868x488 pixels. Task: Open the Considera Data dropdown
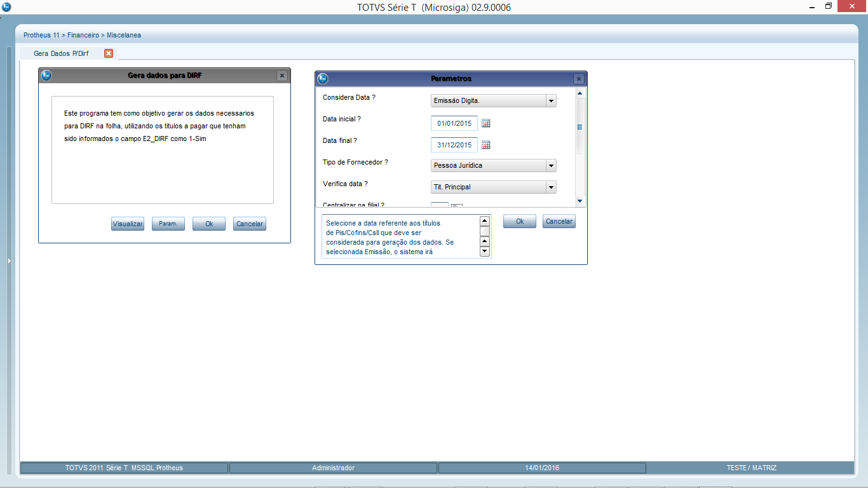tap(550, 101)
